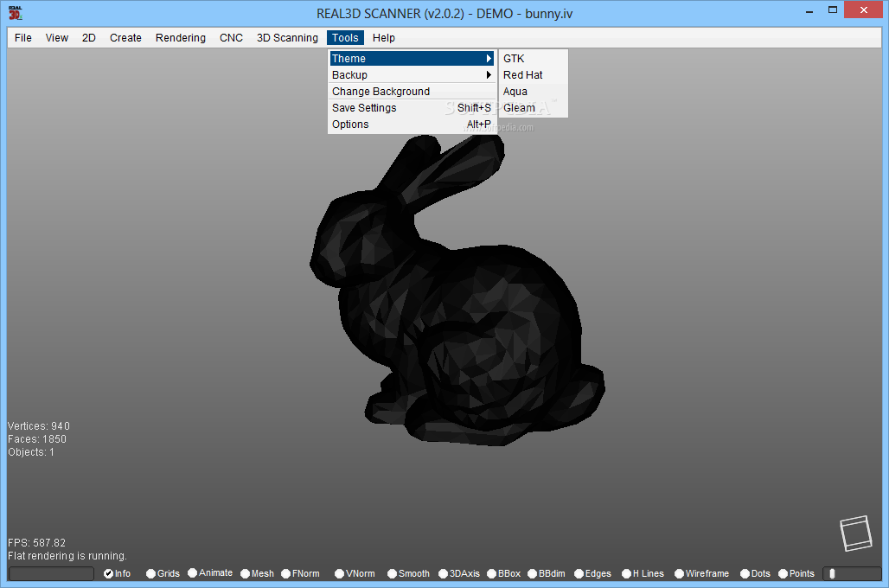889x588 pixels.
Task: Open the Help menu
Action: pos(384,38)
